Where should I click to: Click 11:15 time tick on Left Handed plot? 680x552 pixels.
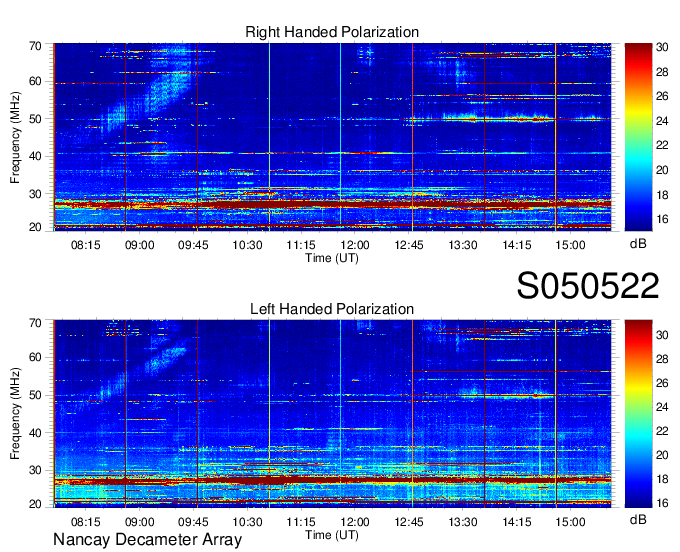[301, 522]
